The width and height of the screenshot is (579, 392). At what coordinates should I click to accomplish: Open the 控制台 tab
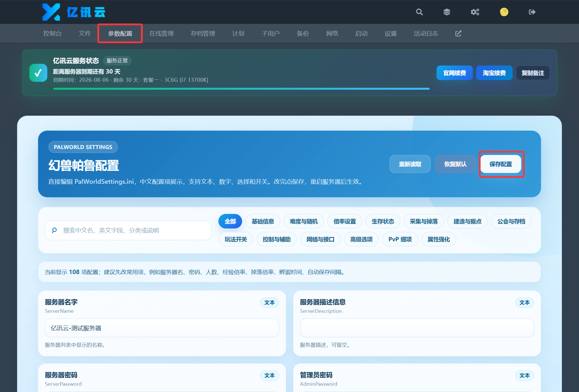52,34
